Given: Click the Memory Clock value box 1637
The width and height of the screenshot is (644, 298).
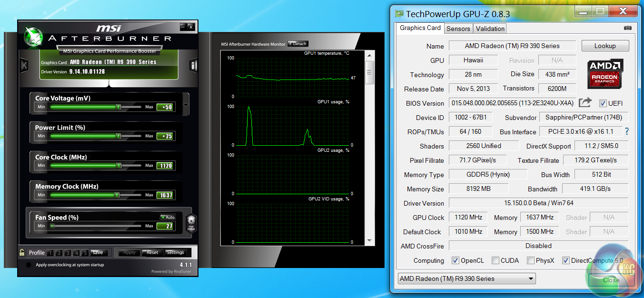Looking at the screenshot, I should pyautogui.click(x=165, y=195).
